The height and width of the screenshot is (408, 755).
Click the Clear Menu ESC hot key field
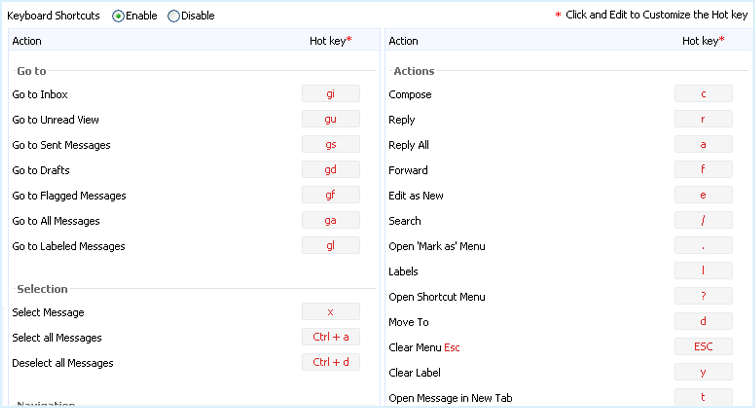[703, 347]
